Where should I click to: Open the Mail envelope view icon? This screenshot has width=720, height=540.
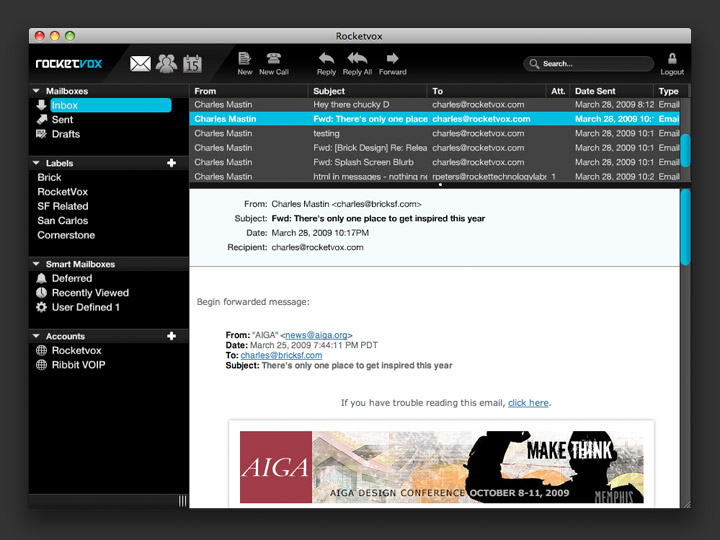point(140,63)
